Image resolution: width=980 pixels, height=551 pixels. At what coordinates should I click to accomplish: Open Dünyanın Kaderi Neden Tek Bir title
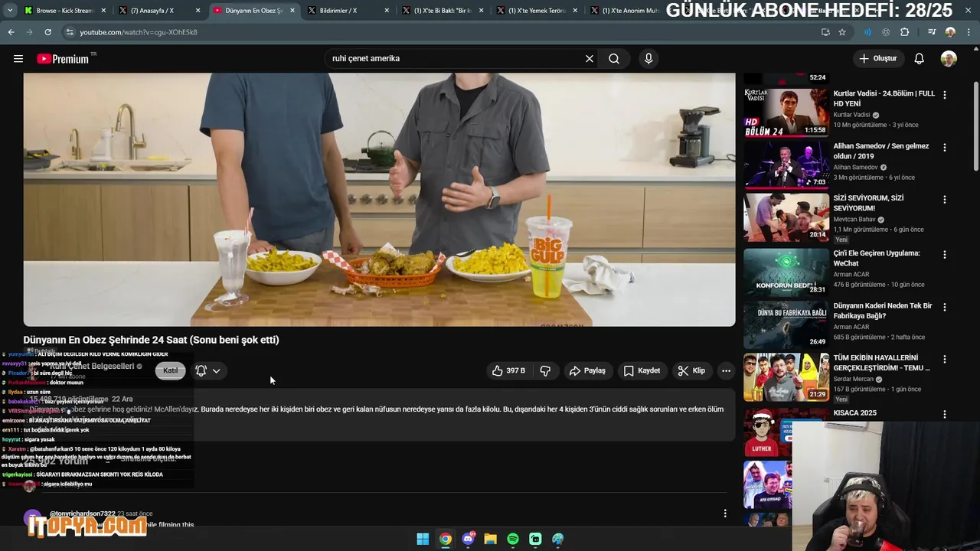pos(883,311)
